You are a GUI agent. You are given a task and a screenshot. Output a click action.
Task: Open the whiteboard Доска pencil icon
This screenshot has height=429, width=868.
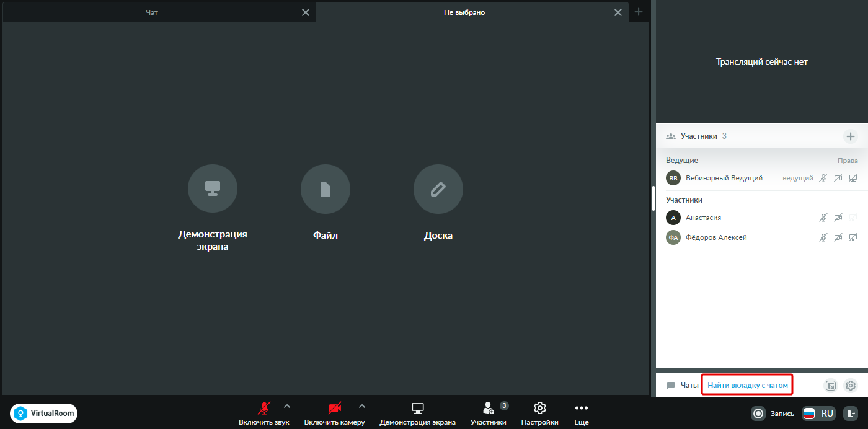(x=438, y=189)
